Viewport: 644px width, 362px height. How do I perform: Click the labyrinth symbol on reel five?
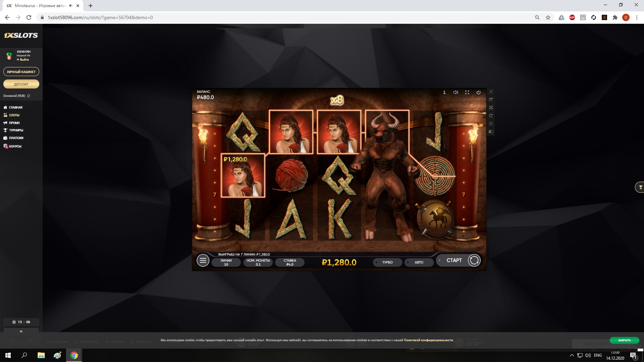click(435, 176)
